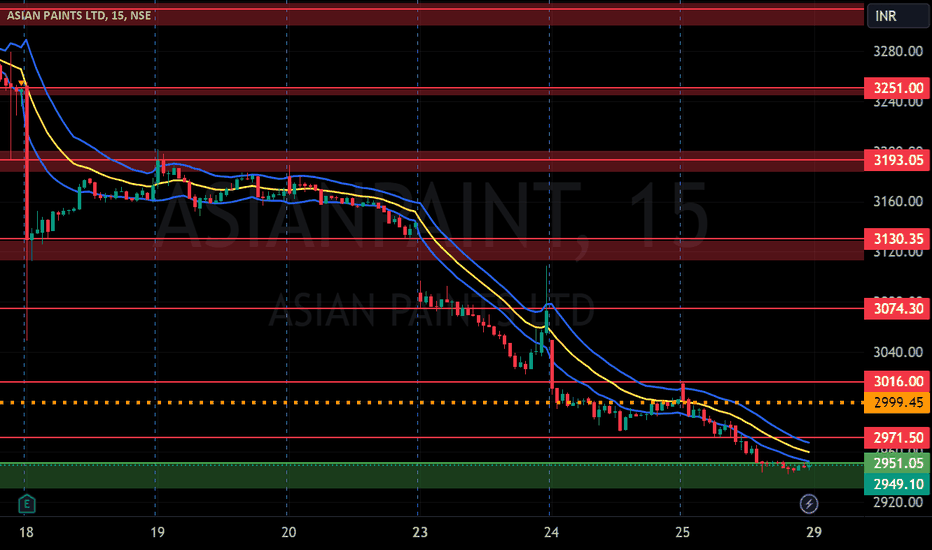Click the 3160.00 price axis value

click(x=898, y=202)
